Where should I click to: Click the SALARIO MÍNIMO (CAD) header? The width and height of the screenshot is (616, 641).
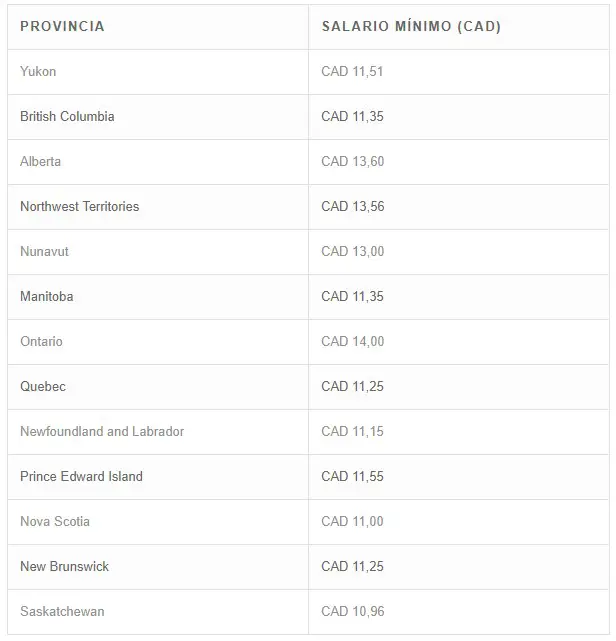[411, 27]
